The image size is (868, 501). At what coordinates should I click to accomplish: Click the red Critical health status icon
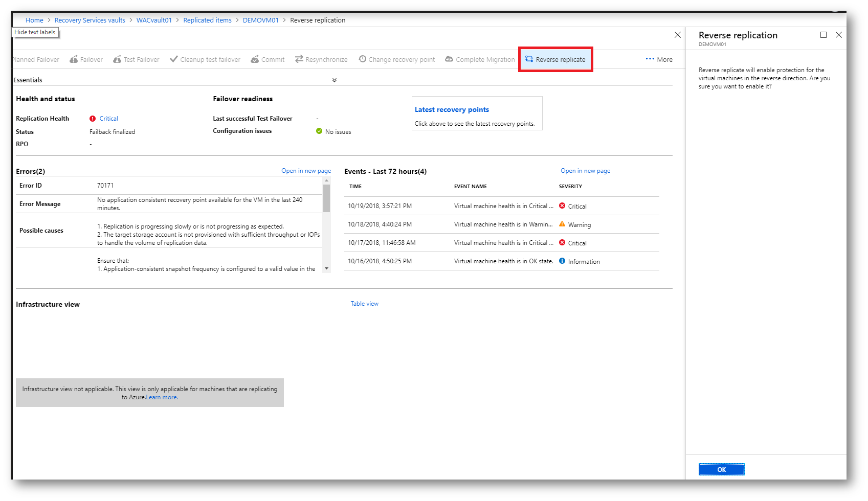click(93, 119)
